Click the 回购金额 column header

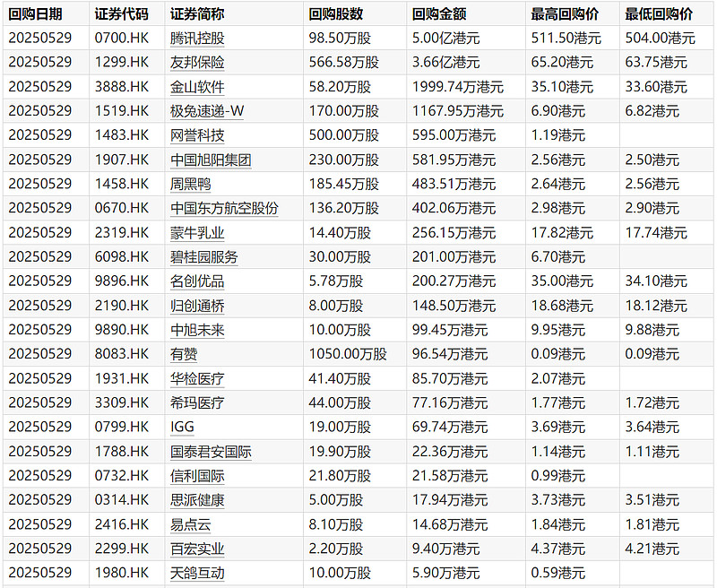[439, 14]
